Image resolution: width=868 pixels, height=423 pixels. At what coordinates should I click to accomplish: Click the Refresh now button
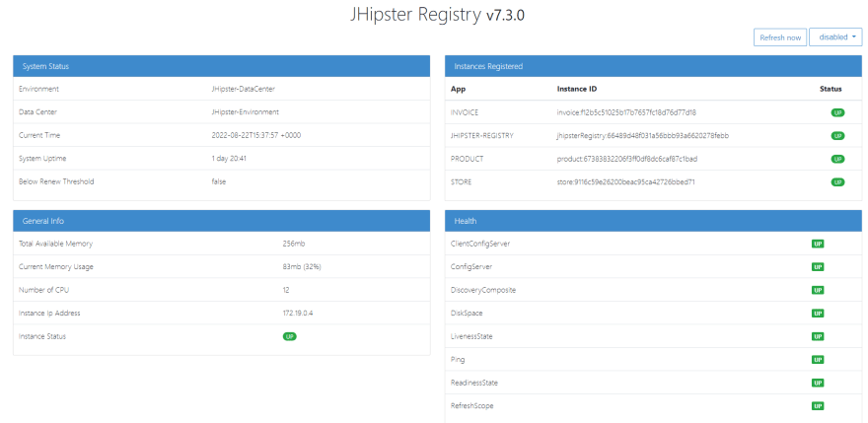pos(780,37)
